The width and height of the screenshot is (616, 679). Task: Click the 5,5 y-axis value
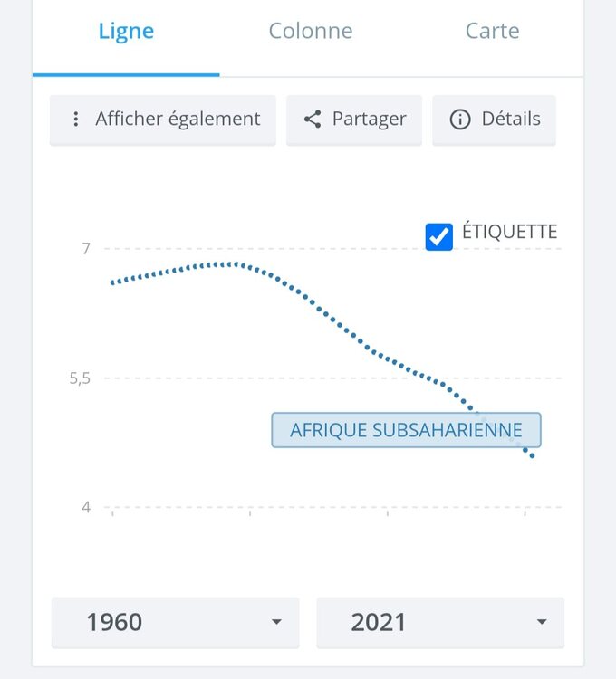pyautogui.click(x=81, y=378)
